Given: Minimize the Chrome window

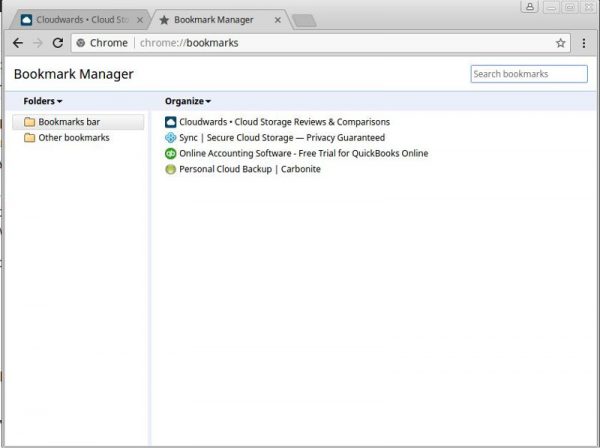Looking at the screenshot, I should pyautogui.click(x=551, y=7).
